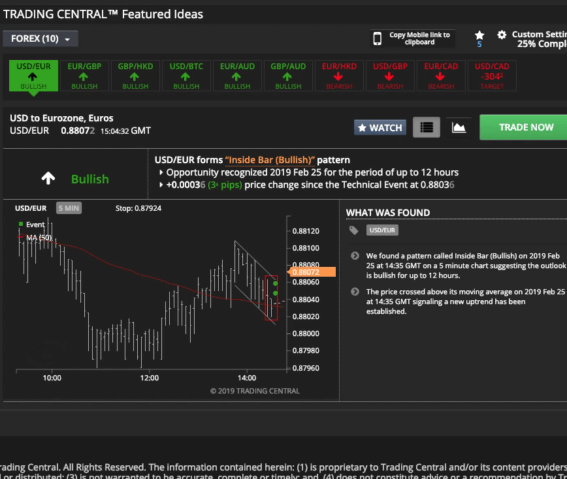This screenshot has width=567, height=479.
Task: Click the Event legend green marker
Action: pos(21,224)
